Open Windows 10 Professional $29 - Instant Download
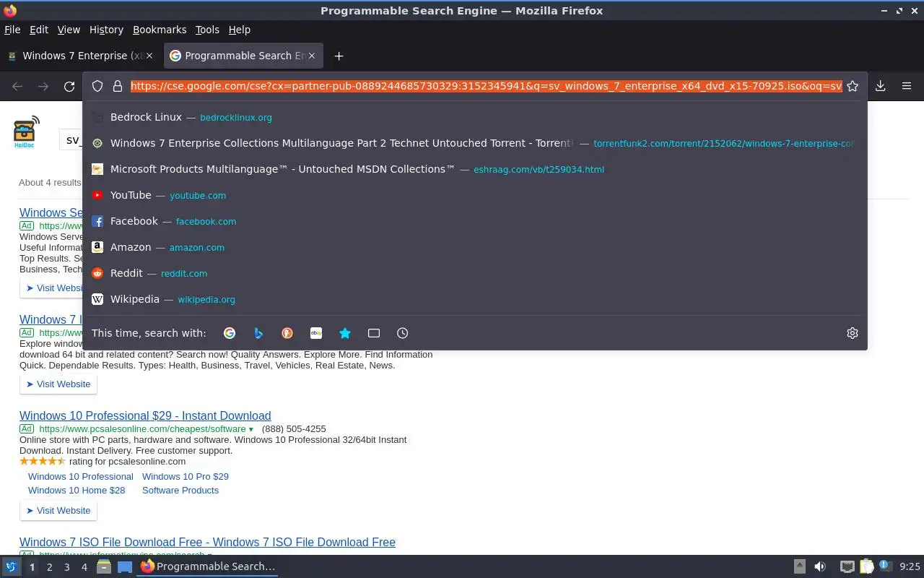The image size is (924, 578). (145, 415)
